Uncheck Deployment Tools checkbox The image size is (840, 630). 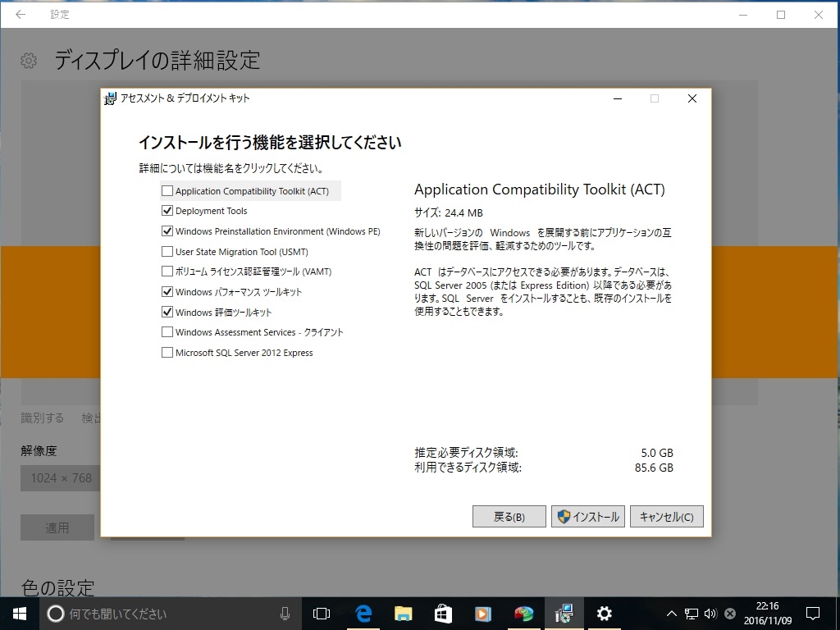[167, 211]
